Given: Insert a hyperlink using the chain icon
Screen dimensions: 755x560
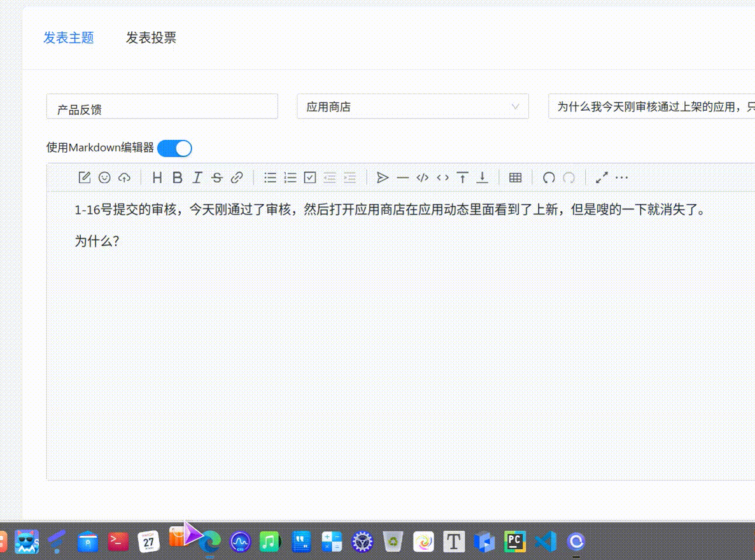Looking at the screenshot, I should [x=237, y=178].
